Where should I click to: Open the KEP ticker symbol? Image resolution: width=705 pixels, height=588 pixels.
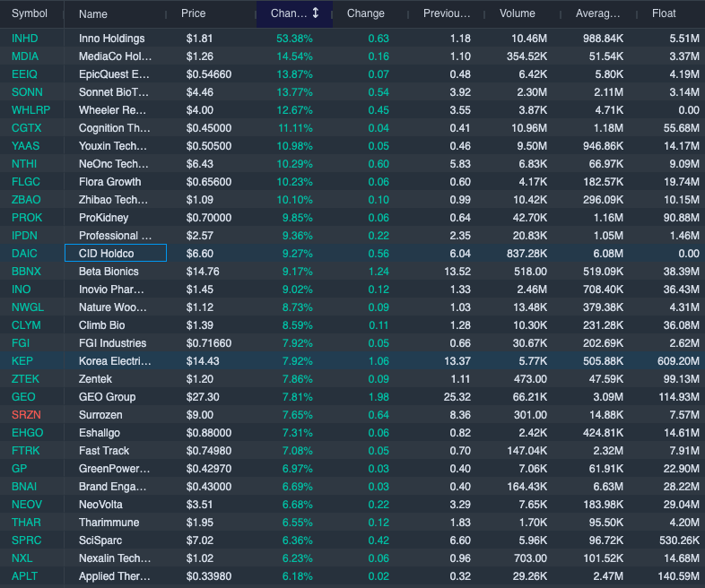(22, 361)
